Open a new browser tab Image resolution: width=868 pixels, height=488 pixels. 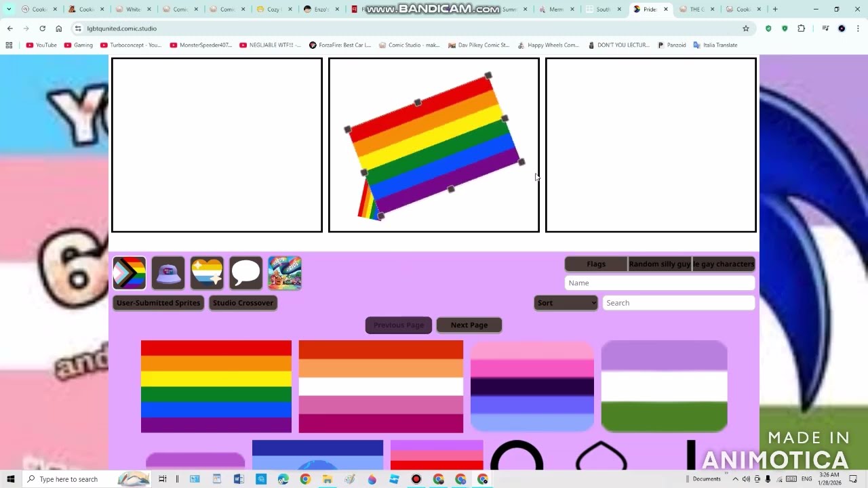(x=775, y=9)
